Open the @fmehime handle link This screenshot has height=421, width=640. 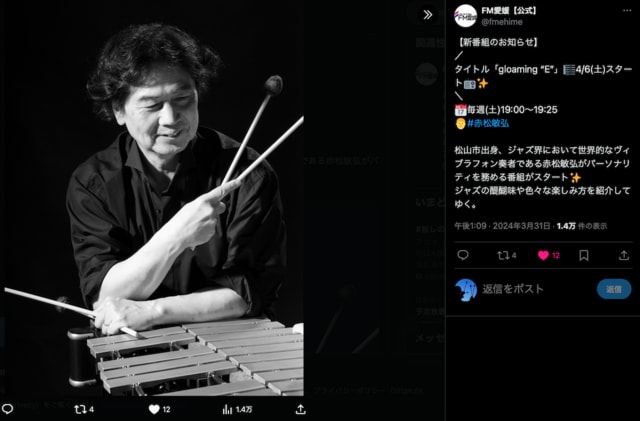tap(502, 22)
